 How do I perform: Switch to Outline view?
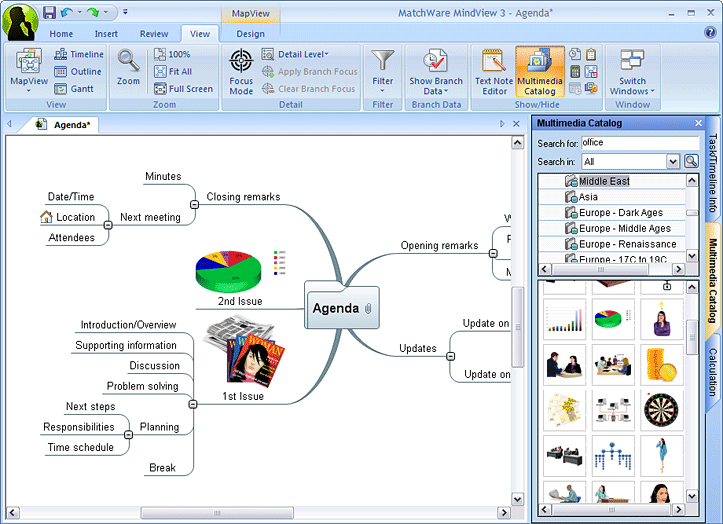coord(77,71)
